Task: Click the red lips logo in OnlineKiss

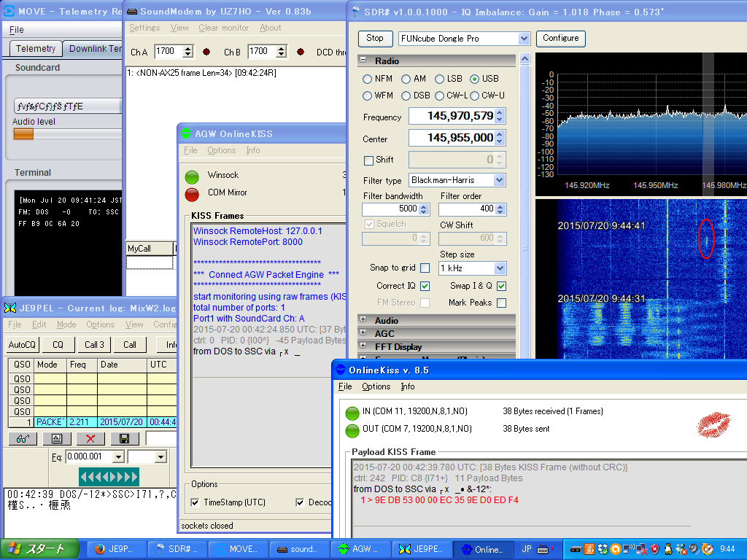Action: click(713, 425)
